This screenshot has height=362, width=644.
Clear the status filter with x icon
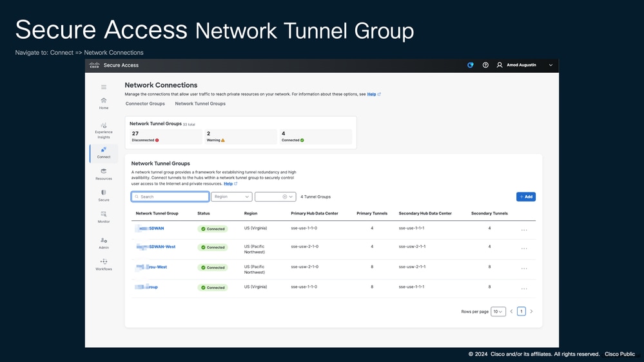[285, 196]
